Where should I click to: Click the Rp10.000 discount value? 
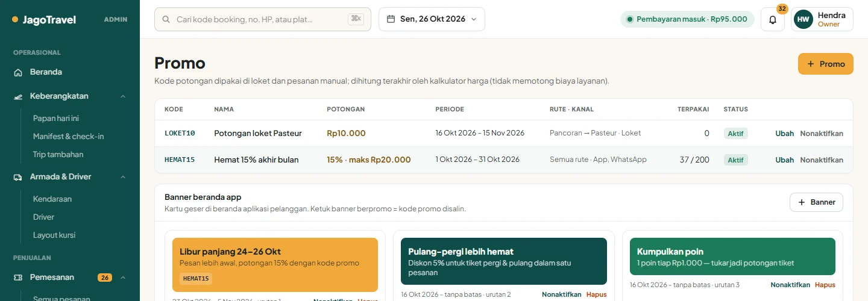pyautogui.click(x=346, y=134)
